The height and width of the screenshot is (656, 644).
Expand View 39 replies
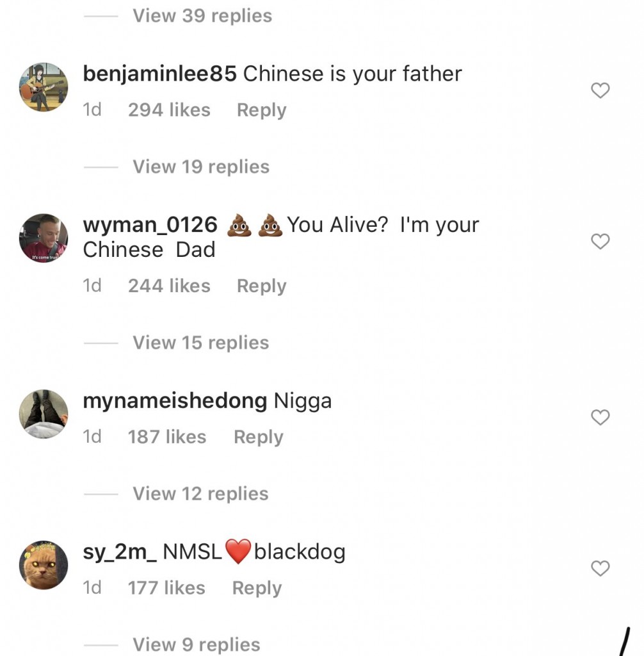pyautogui.click(x=202, y=16)
